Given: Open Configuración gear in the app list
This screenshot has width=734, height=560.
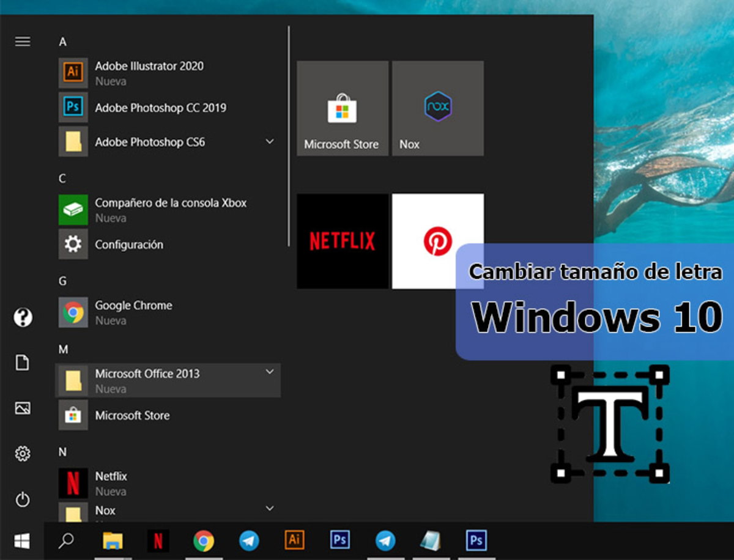Looking at the screenshot, I should (x=168, y=245).
